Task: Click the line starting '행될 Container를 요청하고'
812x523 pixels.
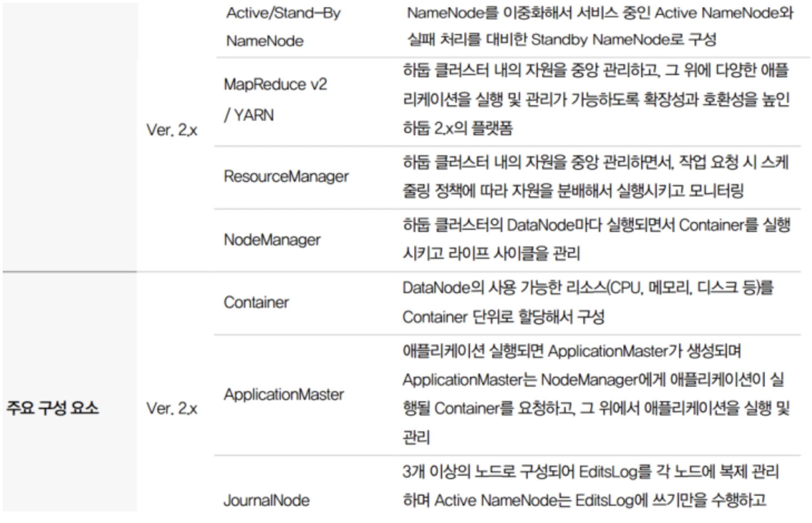Action: point(596,409)
